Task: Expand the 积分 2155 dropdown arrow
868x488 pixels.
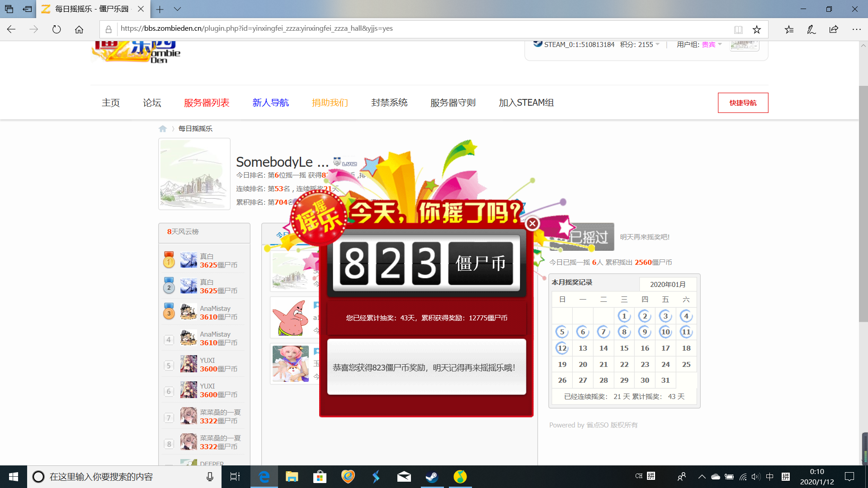Action: click(657, 44)
